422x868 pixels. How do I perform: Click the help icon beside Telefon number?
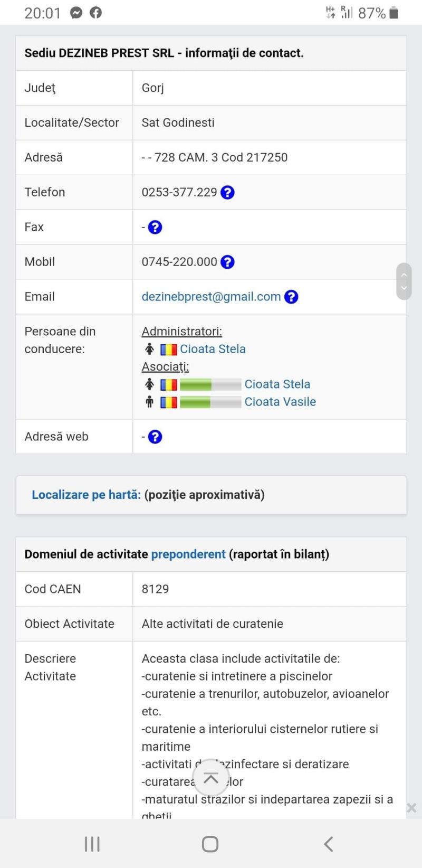point(227,193)
